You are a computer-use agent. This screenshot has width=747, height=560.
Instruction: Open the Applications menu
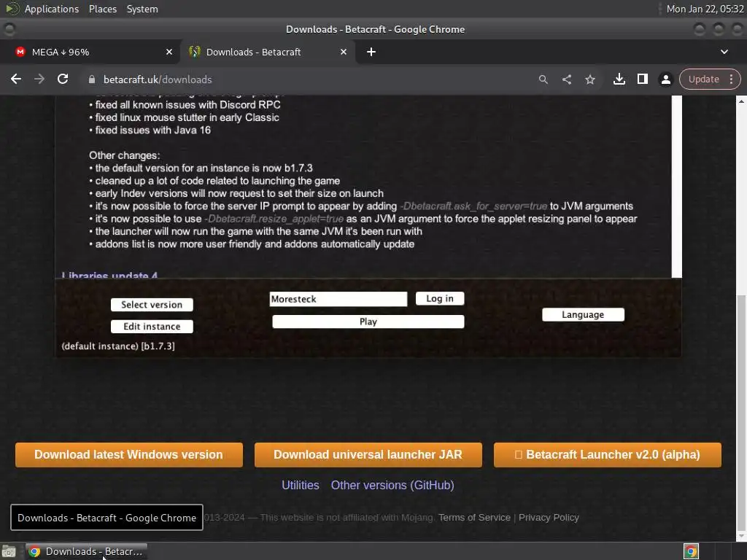point(52,9)
